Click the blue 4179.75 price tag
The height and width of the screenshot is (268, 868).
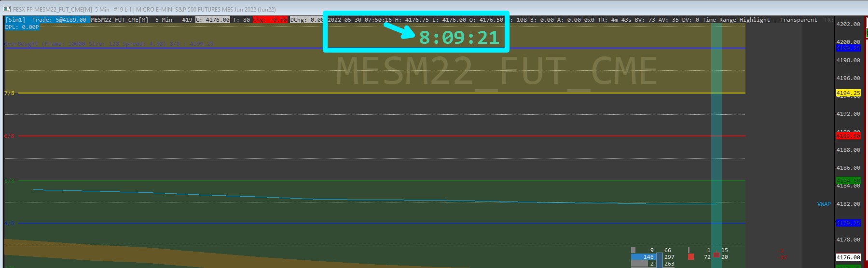[848, 223]
